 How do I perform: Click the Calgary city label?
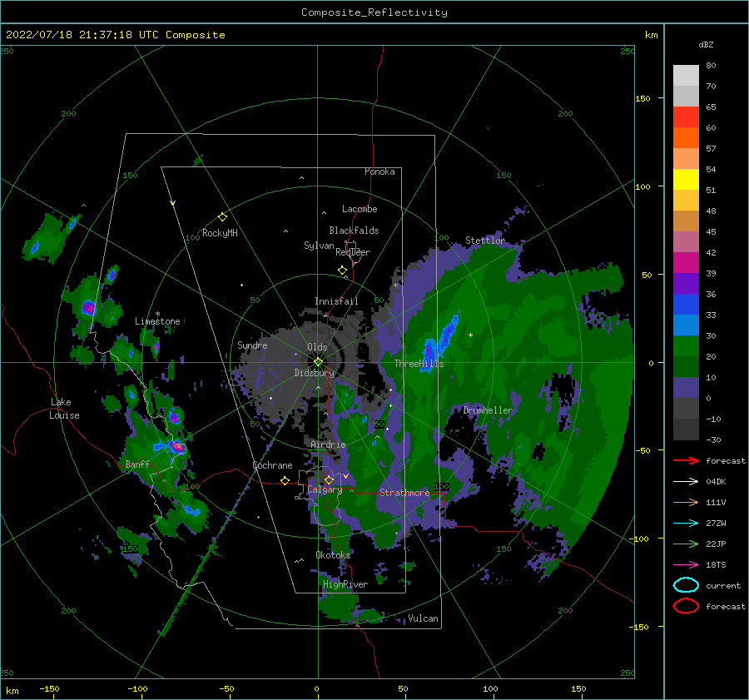pos(325,489)
